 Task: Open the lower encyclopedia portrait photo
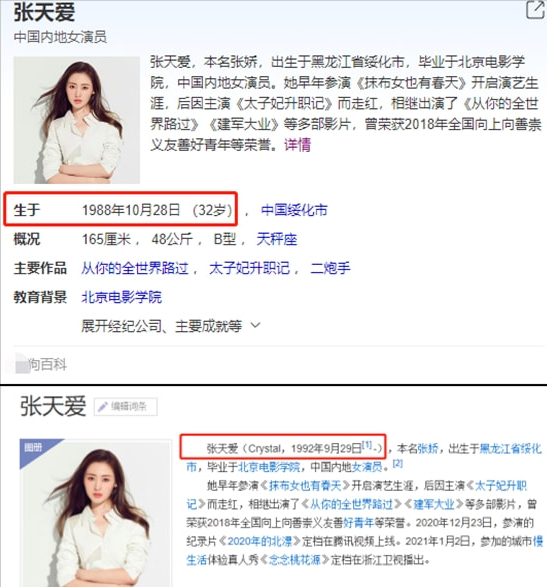tap(96, 514)
